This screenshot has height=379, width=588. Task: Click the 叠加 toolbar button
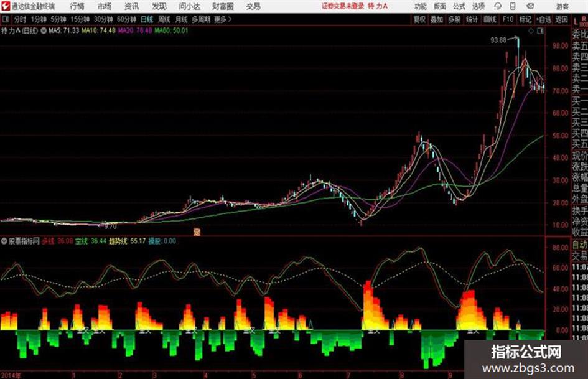click(437, 19)
